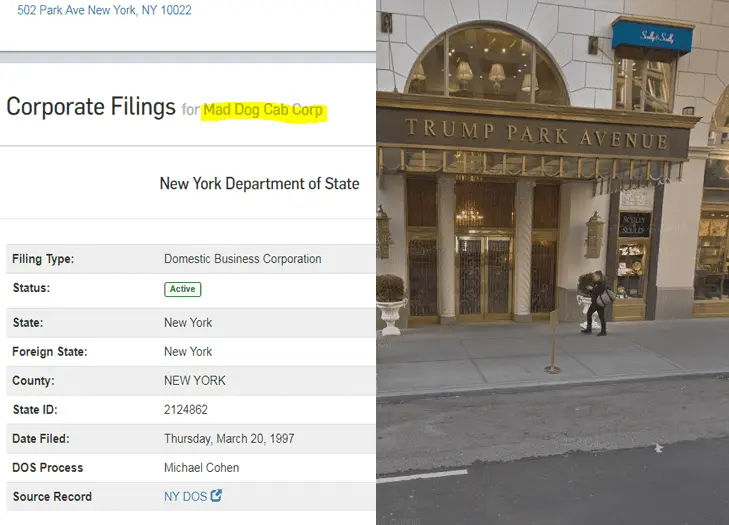The width and height of the screenshot is (729, 525).
Task: Click the arched window above the entrance
Action: pos(487,63)
